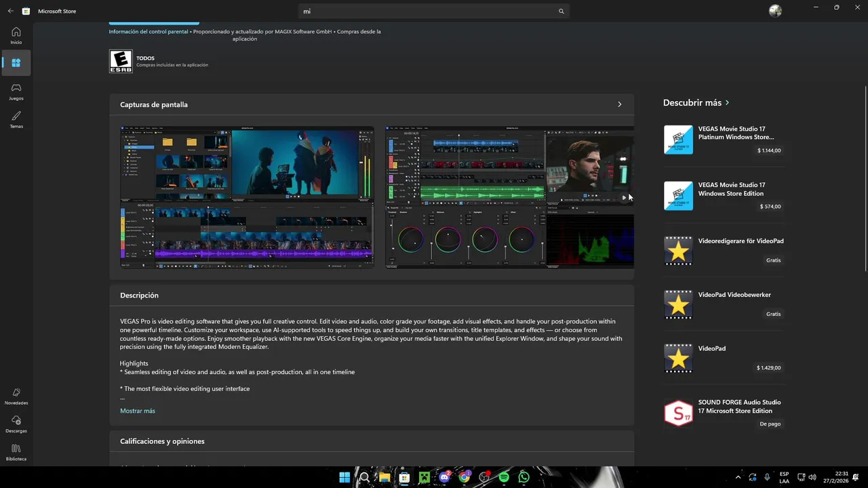Open the first VEGAS Pro screenshot
The height and width of the screenshot is (488, 868).
click(x=247, y=197)
